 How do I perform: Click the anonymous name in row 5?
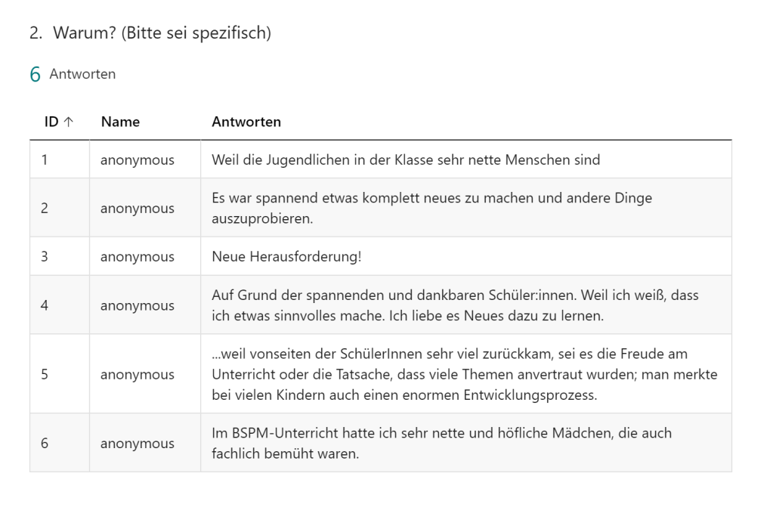tap(138, 374)
